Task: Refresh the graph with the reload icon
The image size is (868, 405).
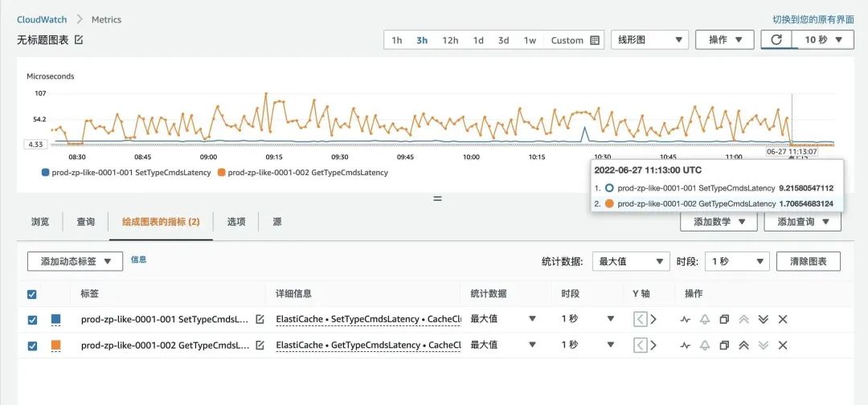Action: coord(776,40)
